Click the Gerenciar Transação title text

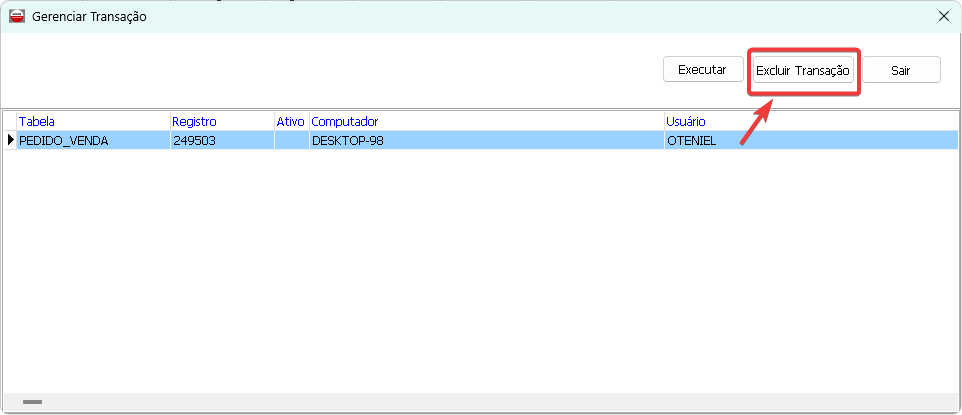90,16
